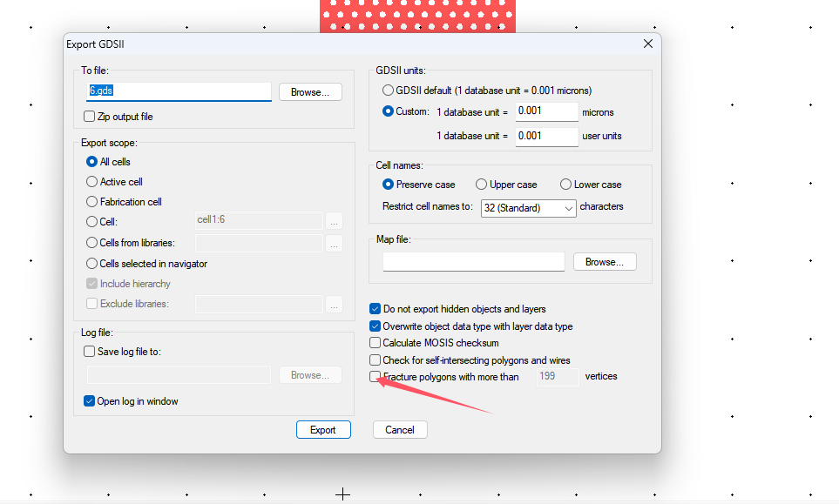
Task: Cancel the export dialog
Action: 400,430
